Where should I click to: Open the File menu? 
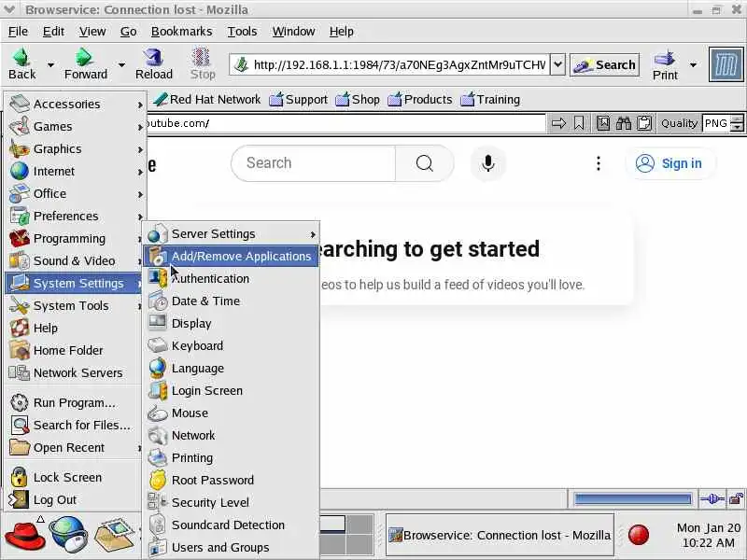point(18,32)
